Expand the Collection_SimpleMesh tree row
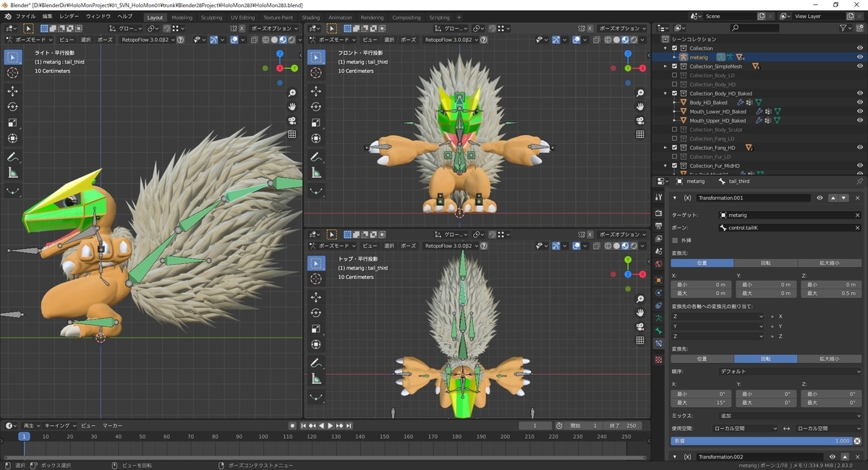This screenshot has width=868, height=470. click(x=665, y=67)
